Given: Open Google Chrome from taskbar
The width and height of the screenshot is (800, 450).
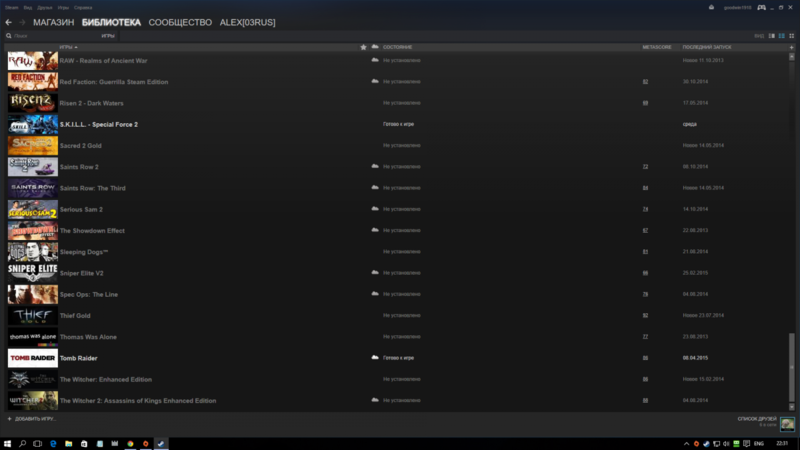Looking at the screenshot, I should pos(130,443).
